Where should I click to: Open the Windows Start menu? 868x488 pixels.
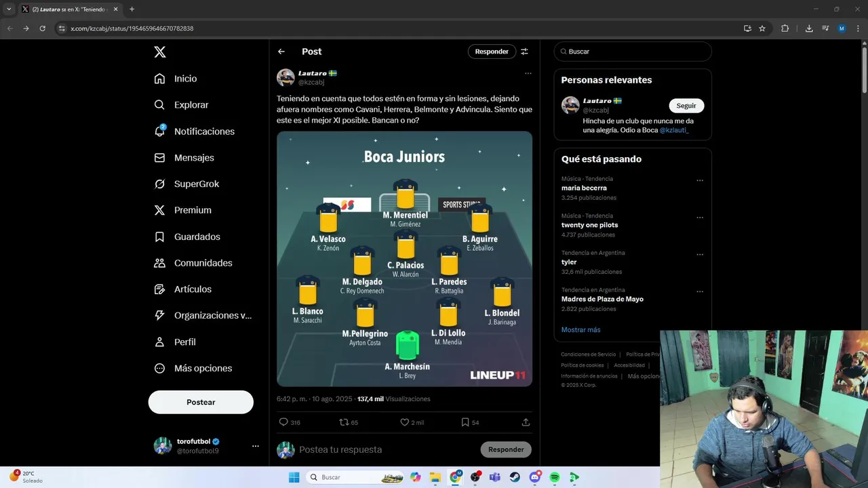[x=294, y=477]
